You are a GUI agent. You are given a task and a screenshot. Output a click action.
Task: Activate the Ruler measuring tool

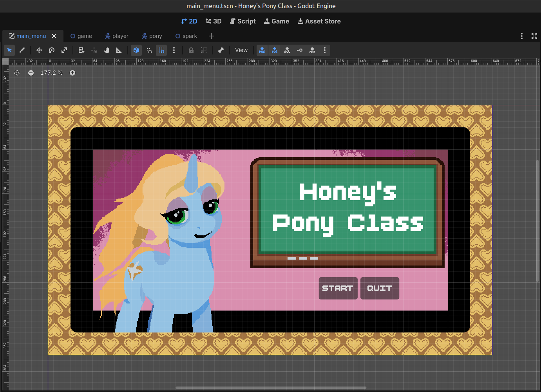point(119,50)
